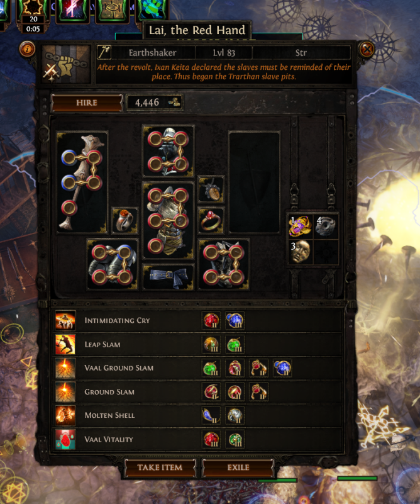The height and width of the screenshot is (504, 420).
Task: Select the Intimidating Cry skill row
Action: tap(197, 320)
